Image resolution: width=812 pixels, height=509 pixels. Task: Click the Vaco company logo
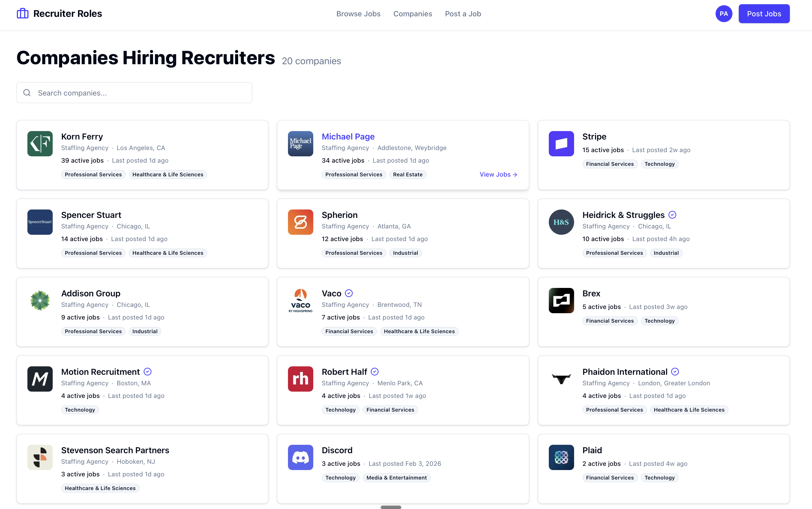coord(300,300)
